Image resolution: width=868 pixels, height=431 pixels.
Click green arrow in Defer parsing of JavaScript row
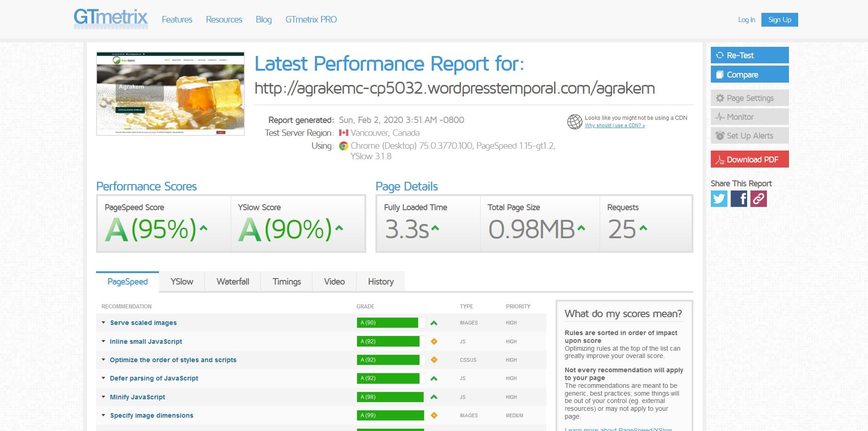pos(434,379)
